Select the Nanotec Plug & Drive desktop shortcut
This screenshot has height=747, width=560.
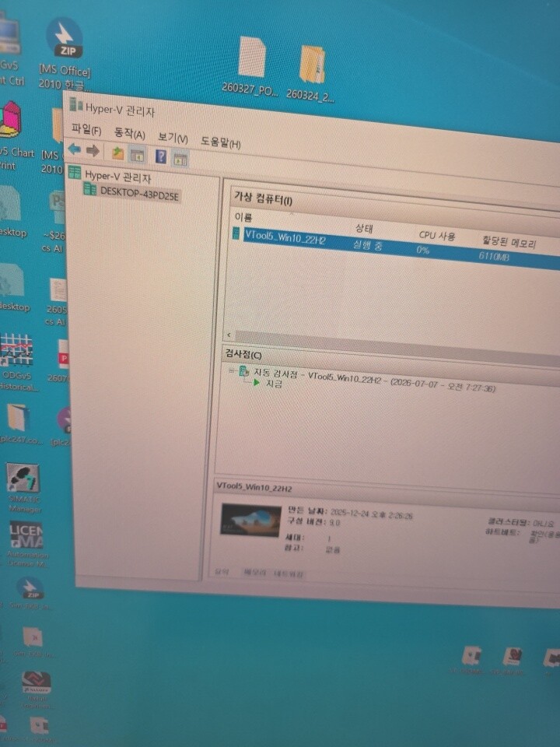[37, 690]
